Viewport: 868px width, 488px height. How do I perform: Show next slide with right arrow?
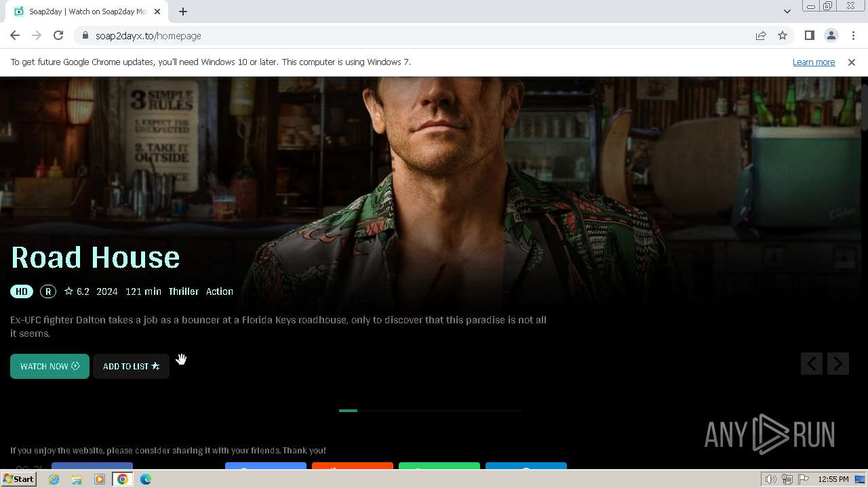click(x=838, y=364)
